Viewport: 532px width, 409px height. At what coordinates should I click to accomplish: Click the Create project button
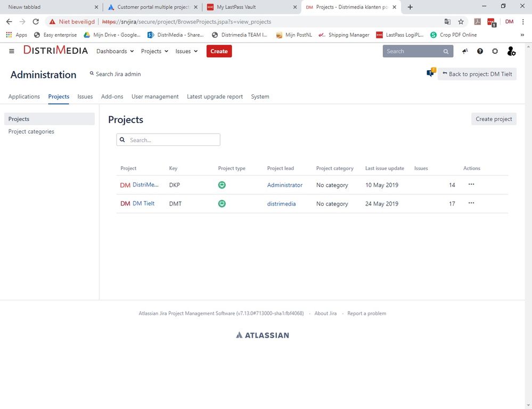[494, 119]
